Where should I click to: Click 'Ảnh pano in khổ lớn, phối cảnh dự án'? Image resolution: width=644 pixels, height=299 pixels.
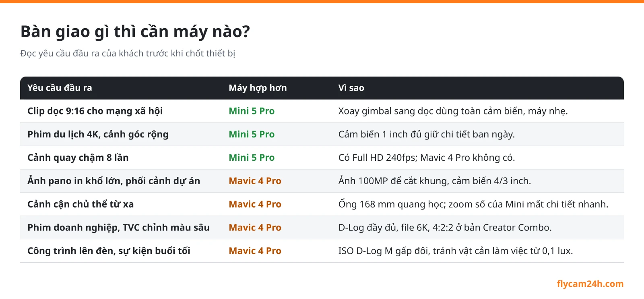(x=114, y=181)
